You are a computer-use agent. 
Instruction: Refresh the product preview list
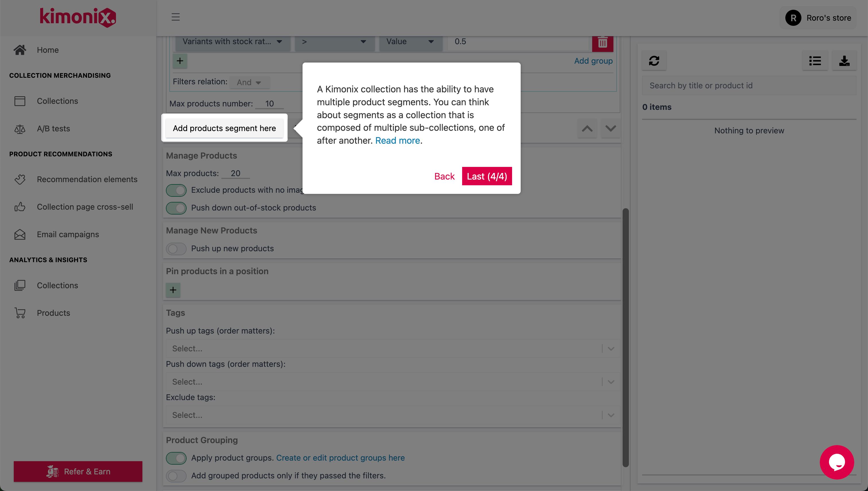pyautogui.click(x=654, y=61)
